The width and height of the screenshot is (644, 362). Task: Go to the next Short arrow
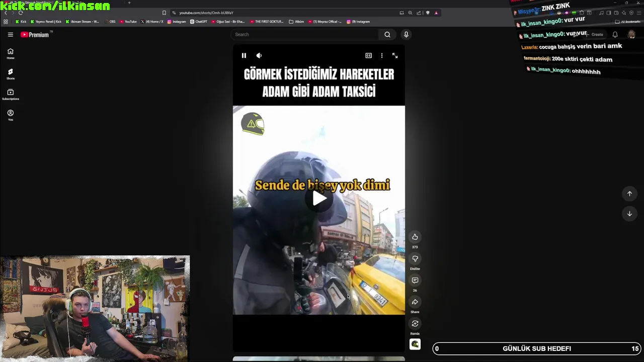tap(629, 214)
